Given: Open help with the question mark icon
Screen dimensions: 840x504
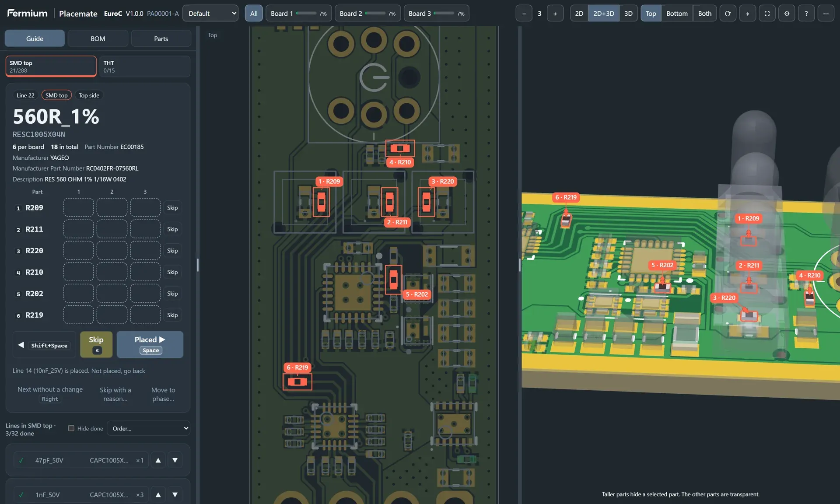Looking at the screenshot, I should (806, 14).
